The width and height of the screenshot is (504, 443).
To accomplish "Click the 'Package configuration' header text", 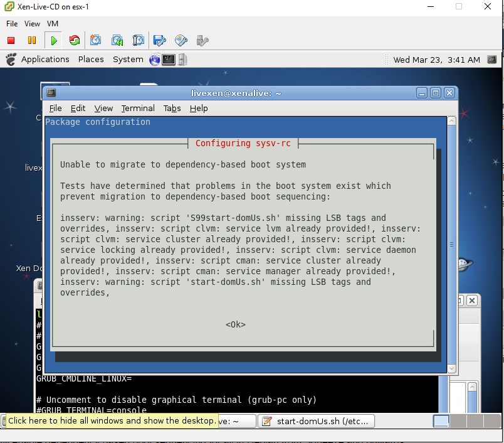I will 98,122.
